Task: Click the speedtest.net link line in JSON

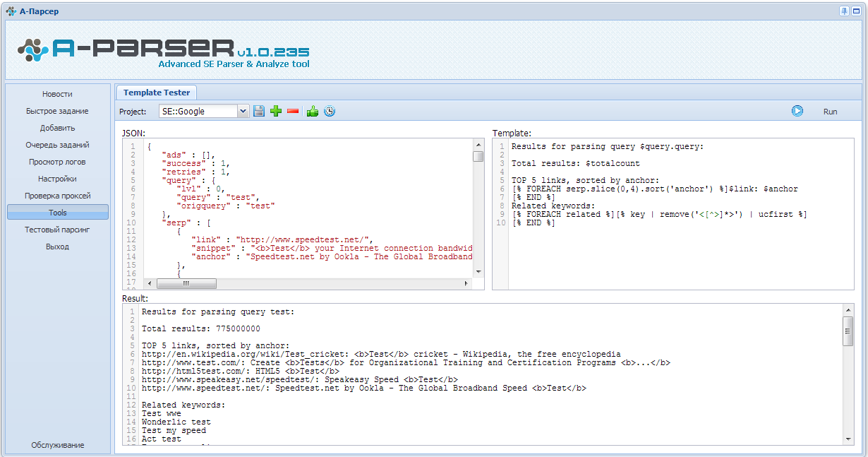Action: 282,240
